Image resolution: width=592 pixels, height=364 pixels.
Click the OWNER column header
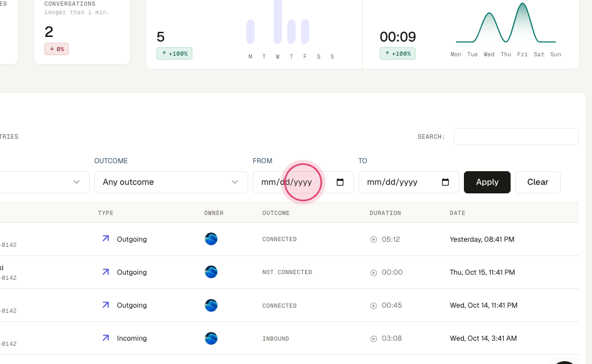pos(213,213)
